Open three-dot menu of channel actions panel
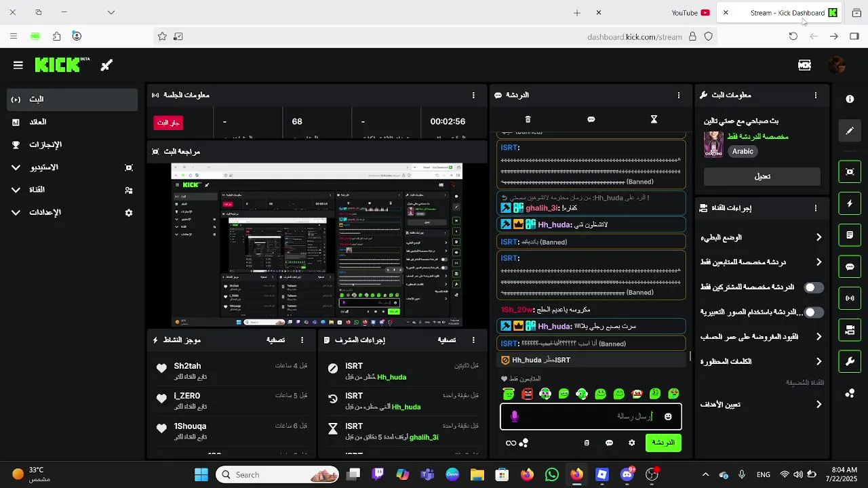868x488 pixels. tap(816, 208)
